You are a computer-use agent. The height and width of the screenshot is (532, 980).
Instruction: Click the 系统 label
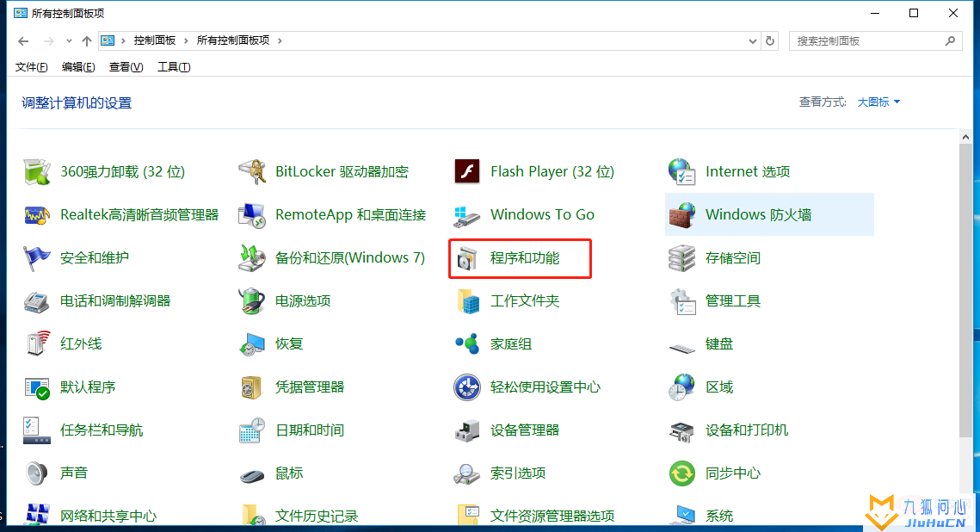[719, 517]
